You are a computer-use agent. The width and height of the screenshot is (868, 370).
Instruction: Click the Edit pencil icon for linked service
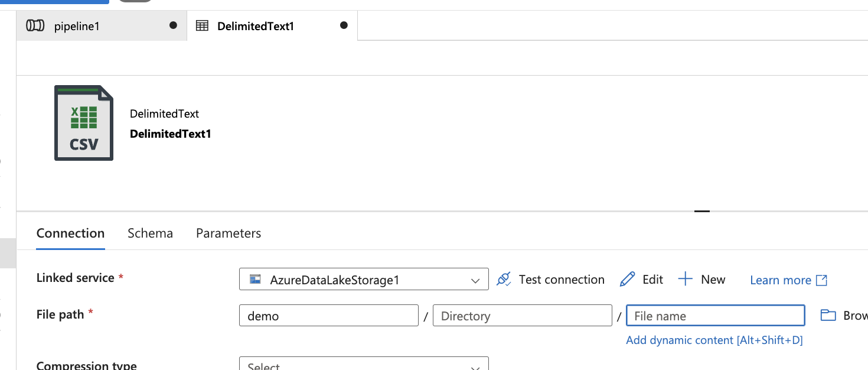tap(627, 278)
